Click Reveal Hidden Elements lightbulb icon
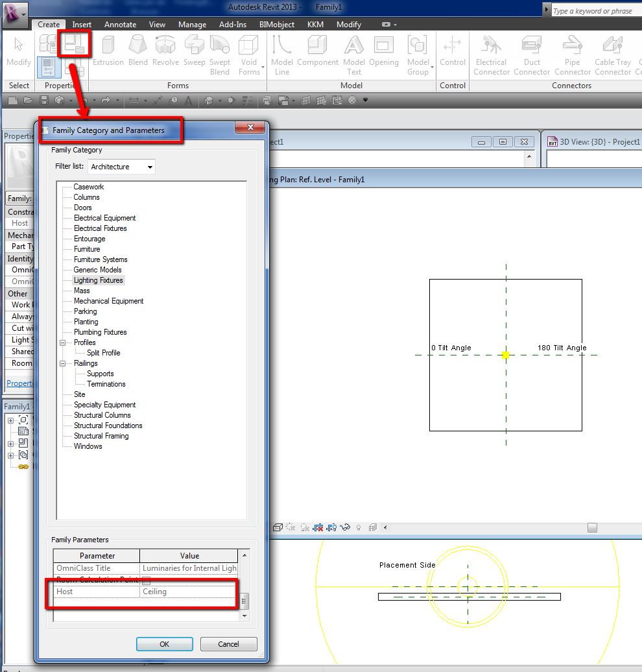The image size is (642, 672). coord(359,527)
